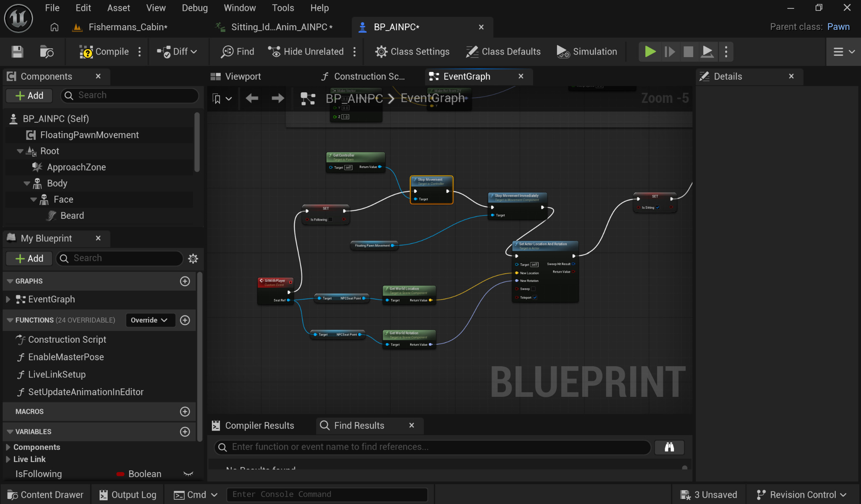Toggle Is Following checkbox on SET node
This screenshot has width=861, height=504.
pyautogui.click(x=330, y=220)
